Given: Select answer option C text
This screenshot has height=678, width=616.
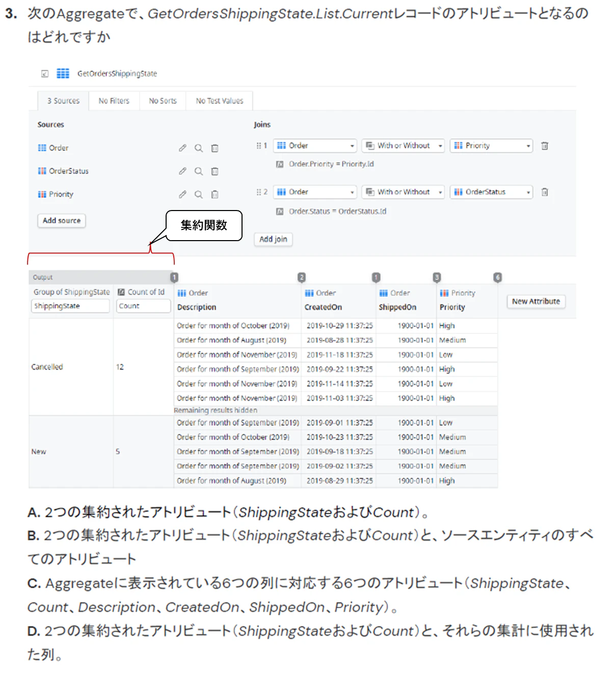Looking at the screenshot, I should [x=299, y=595].
